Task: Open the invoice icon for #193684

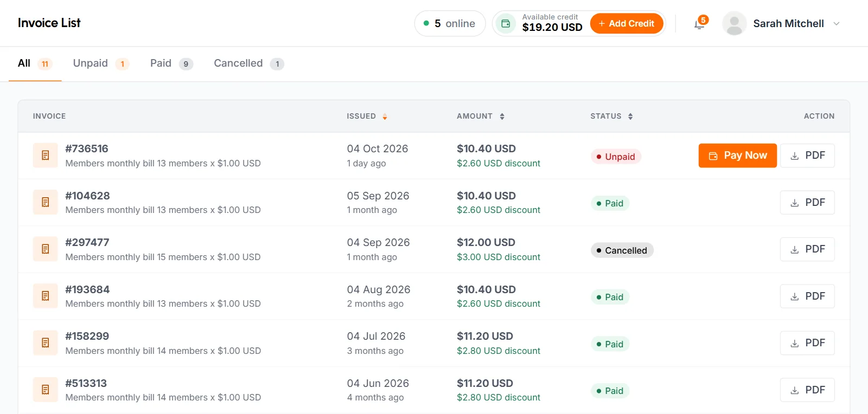Action: [46, 296]
